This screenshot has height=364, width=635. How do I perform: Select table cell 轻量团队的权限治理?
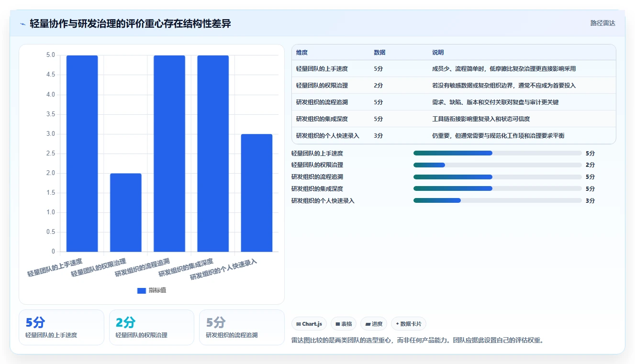pos(322,86)
